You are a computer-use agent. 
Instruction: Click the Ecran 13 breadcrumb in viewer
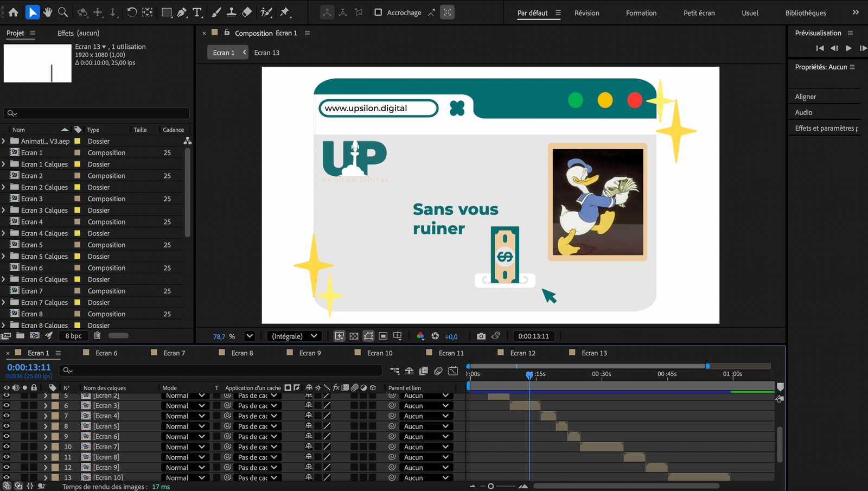[266, 53]
